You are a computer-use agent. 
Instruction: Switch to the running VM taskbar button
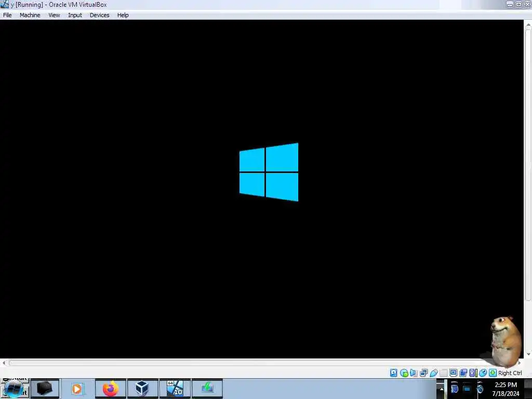tap(175, 389)
